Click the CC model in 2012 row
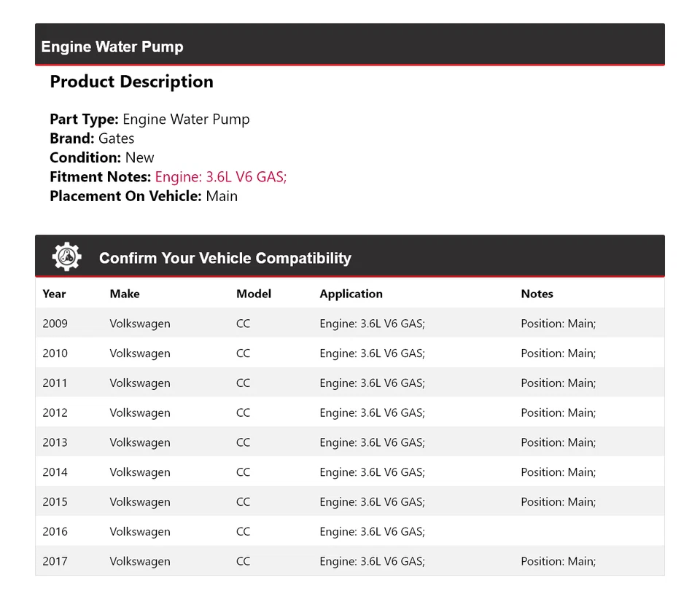700x599 pixels. 243,413
